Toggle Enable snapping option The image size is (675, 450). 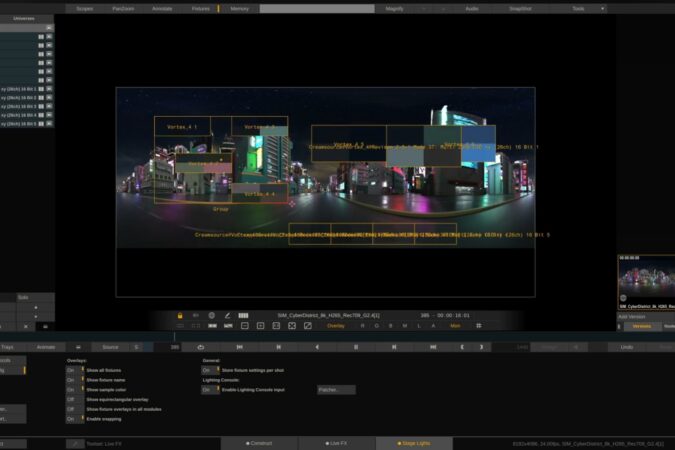[72, 419]
